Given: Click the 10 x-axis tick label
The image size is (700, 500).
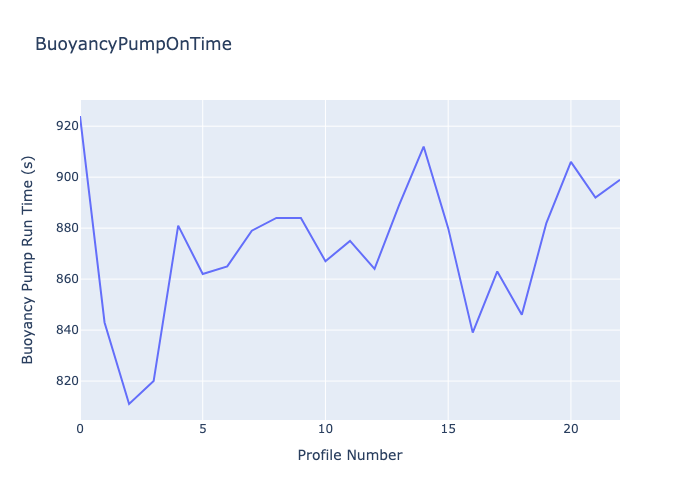Looking at the screenshot, I should [326, 429].
